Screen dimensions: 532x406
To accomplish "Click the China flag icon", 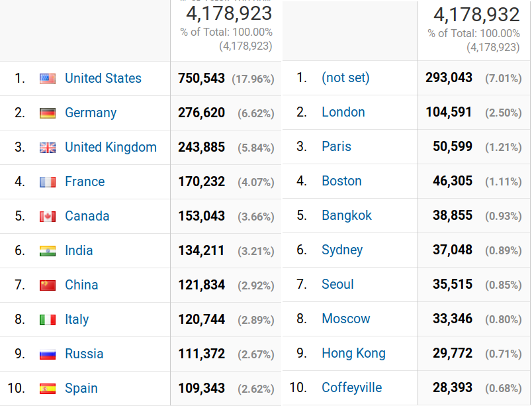I will coord(48,285).
